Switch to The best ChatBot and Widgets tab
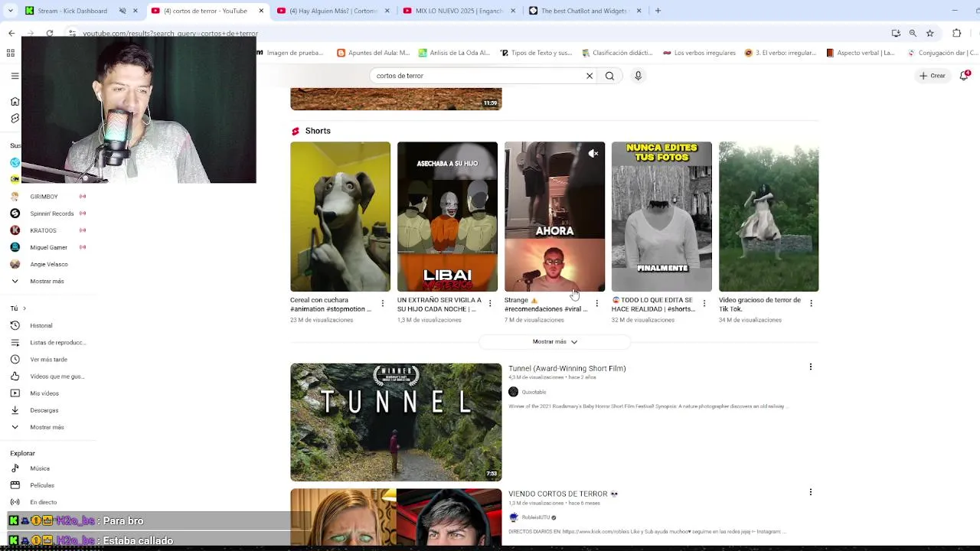Screen dimensions: 980x551 coord(586,11)
